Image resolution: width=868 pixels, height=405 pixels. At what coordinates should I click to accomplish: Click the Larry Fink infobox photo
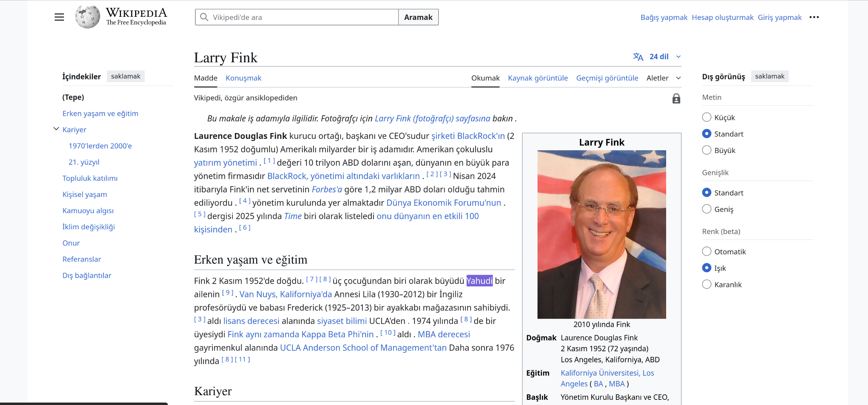pyautogui.click(x=601, y=234)
